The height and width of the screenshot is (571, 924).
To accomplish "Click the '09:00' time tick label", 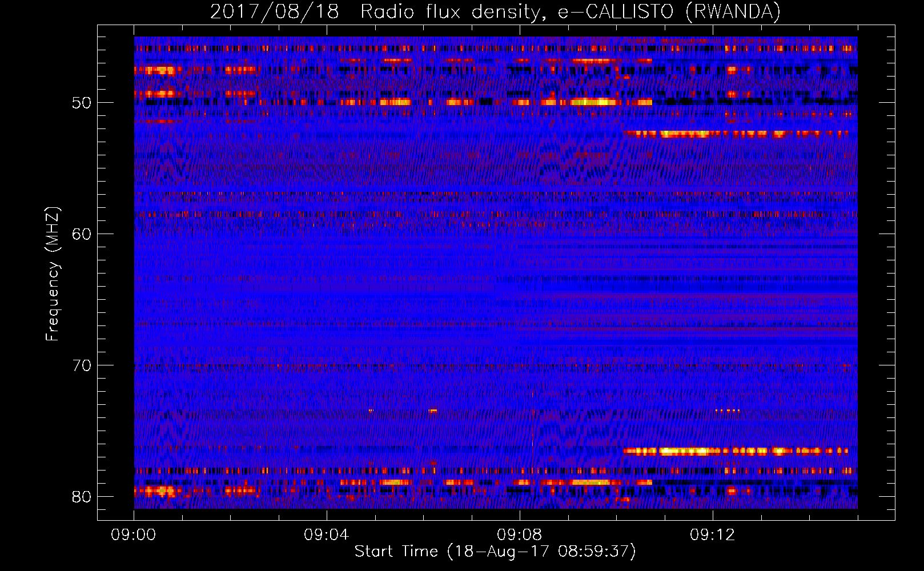I will click(x=134, y=535).
